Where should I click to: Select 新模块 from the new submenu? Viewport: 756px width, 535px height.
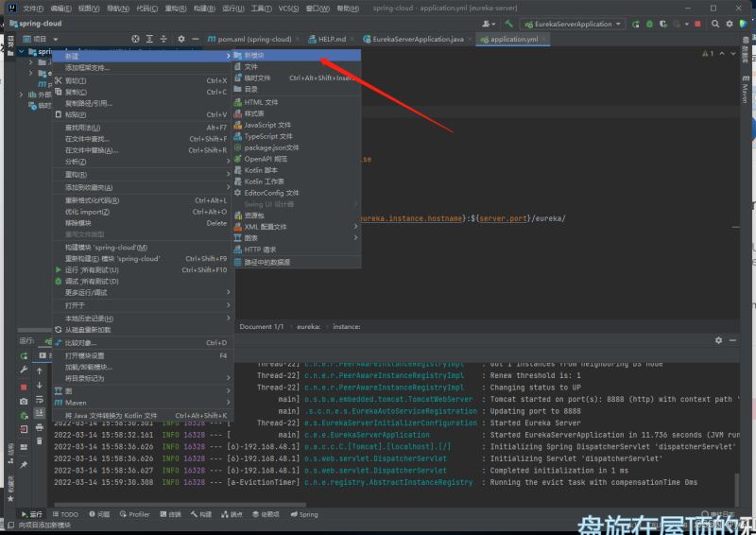[254, 56]
